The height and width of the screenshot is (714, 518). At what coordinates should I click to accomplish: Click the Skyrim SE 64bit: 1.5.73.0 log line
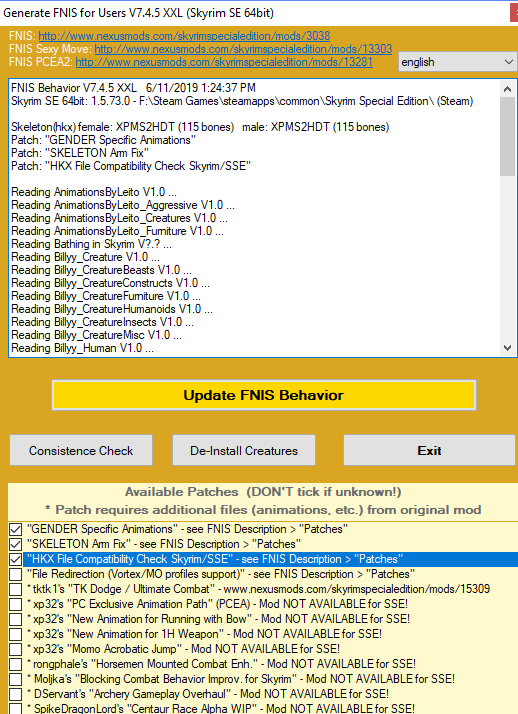(x=242, y=101)
